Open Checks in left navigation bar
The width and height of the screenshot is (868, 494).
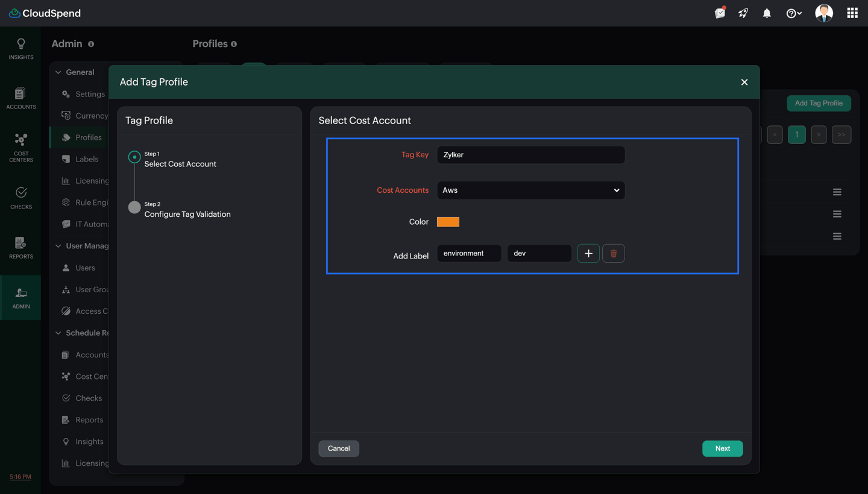coord(20,198)
